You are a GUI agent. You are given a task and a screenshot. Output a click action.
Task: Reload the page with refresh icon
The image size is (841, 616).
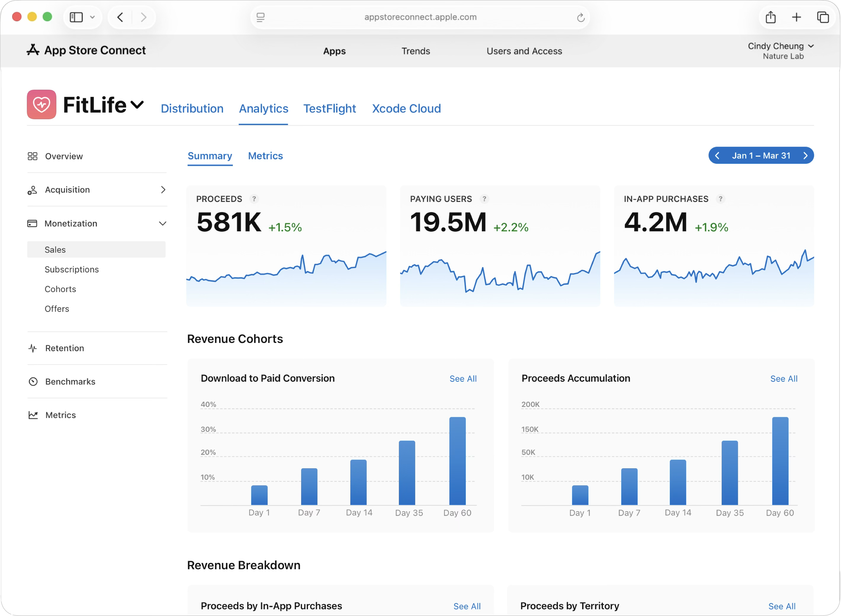[x=580, y=17]
